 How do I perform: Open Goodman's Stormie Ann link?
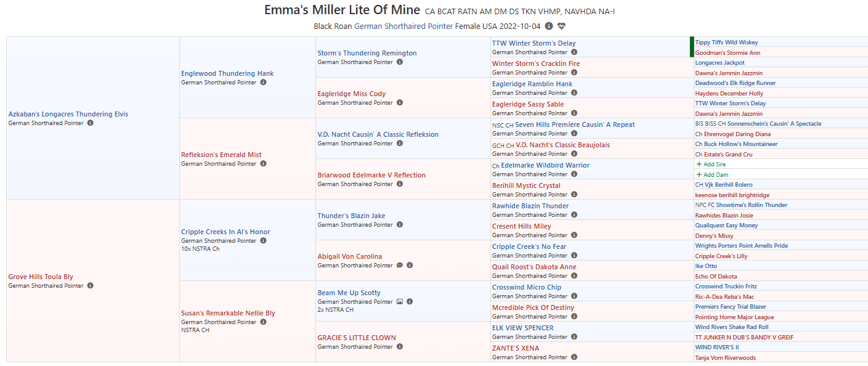(x=728, y=53)
